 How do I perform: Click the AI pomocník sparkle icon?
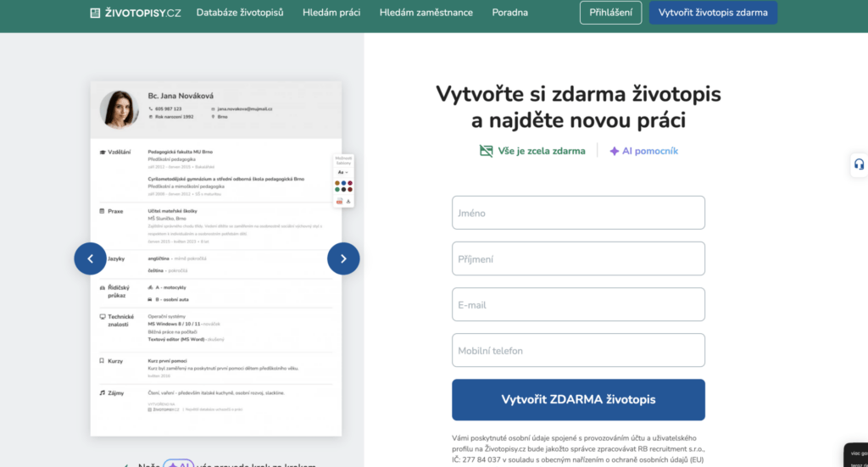[x=615, y=151]
